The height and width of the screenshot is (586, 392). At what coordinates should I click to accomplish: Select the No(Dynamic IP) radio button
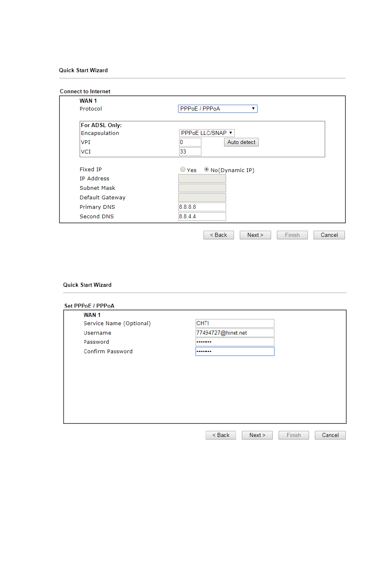(x=207, y=169)
